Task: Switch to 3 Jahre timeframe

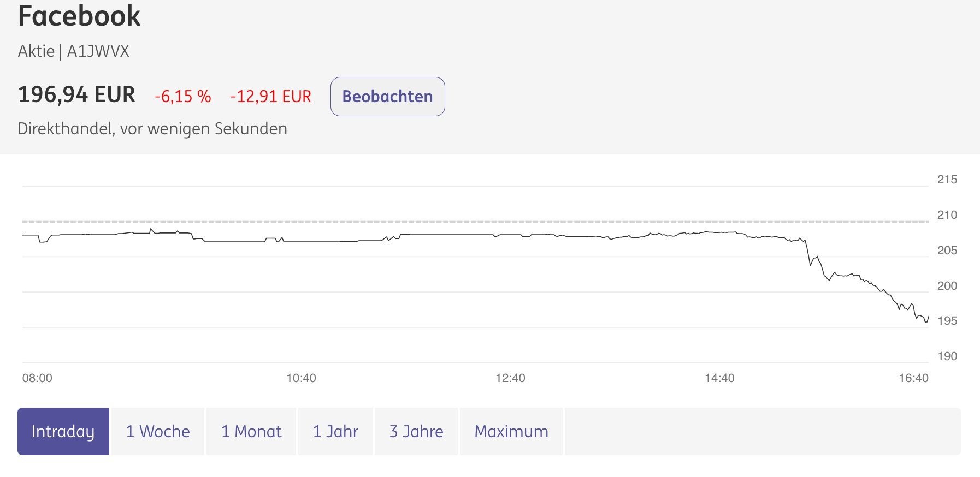Action: [x=416, y=431]
